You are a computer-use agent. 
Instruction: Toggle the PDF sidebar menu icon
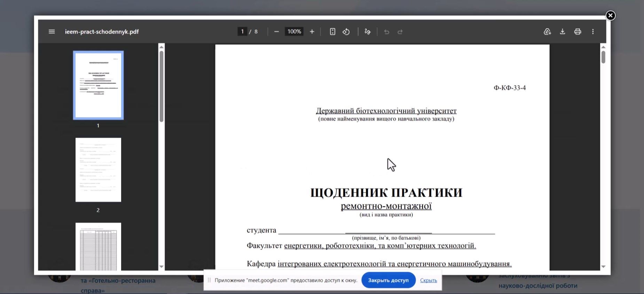pos(52,32)
